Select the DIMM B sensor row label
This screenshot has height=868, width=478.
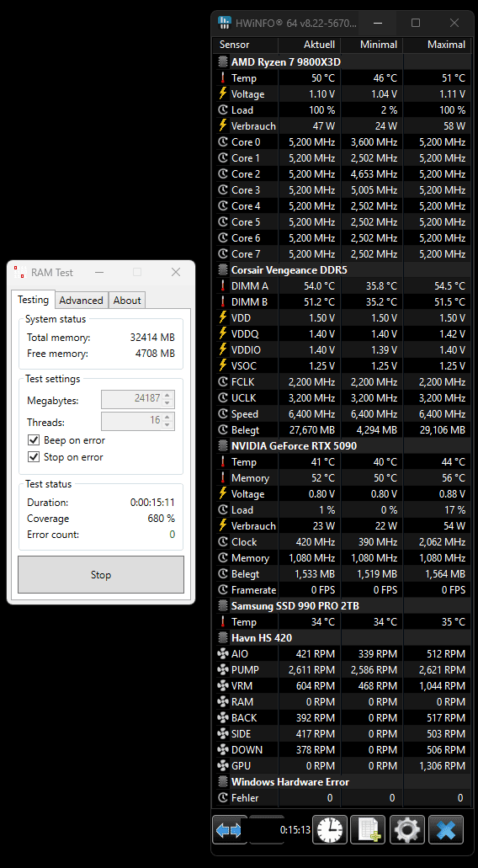coord(249,302)
